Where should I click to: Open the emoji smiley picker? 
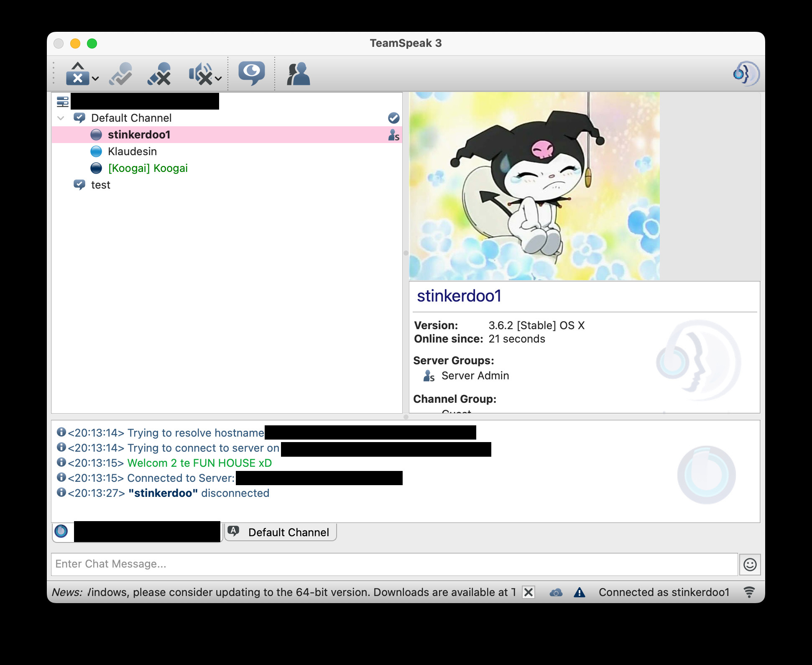point(750,565)
